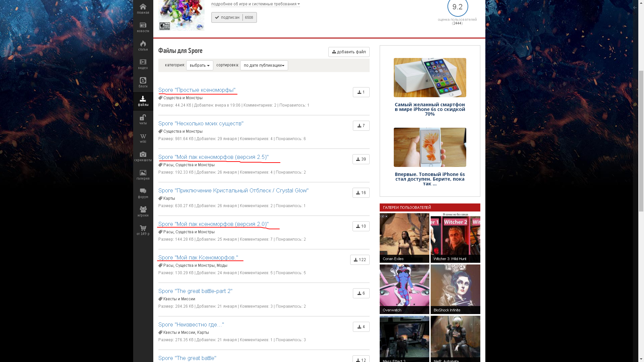Open the news (новости) sidebar icon
The height and width of the screenshot is (362, 644).
(x=143, y=27)
